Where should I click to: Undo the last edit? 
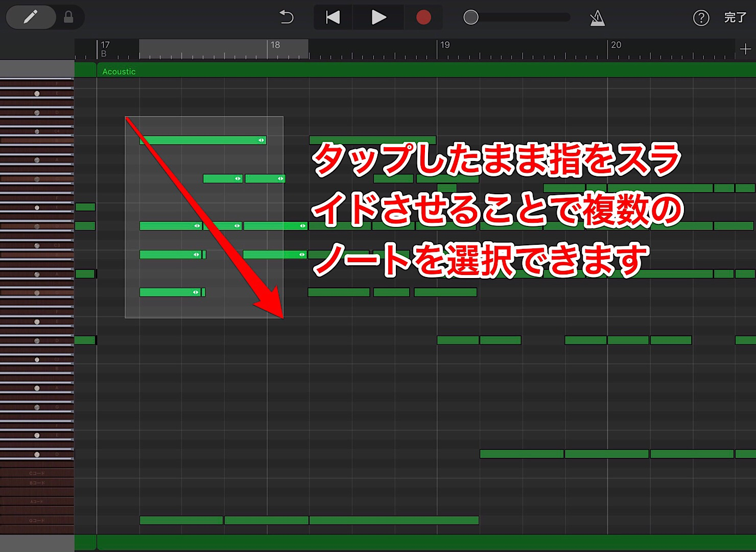pyautogui.click(x=287, y=17)
